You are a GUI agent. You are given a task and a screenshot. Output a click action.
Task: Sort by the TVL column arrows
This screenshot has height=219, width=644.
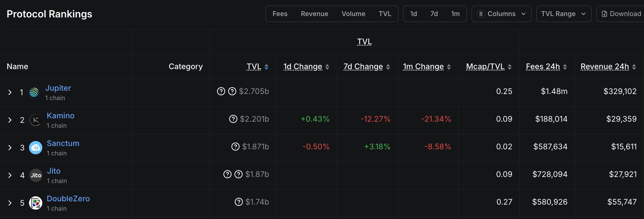click(x=266, y=67)
